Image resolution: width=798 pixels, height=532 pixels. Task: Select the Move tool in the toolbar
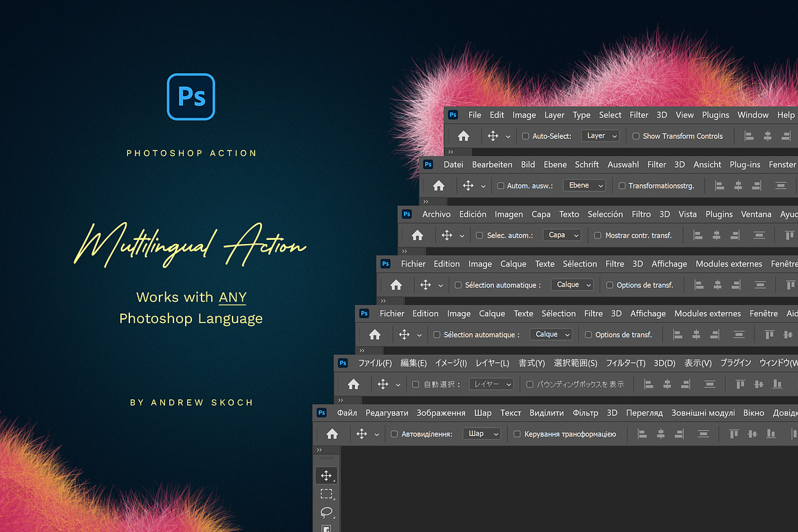click(x=327, y=475)
